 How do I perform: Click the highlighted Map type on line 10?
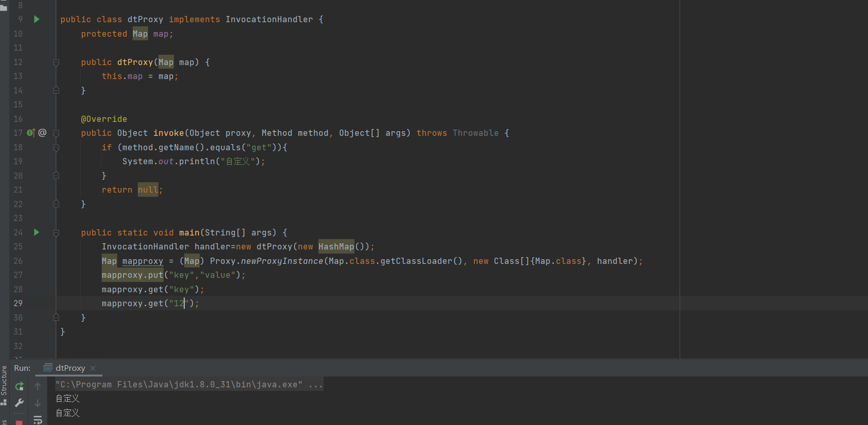point(140,34)
